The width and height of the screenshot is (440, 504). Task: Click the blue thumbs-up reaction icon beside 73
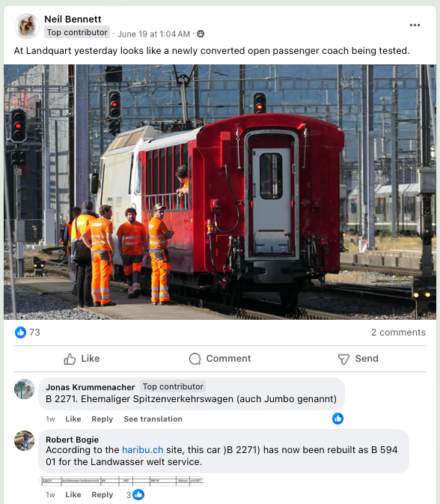20,333
